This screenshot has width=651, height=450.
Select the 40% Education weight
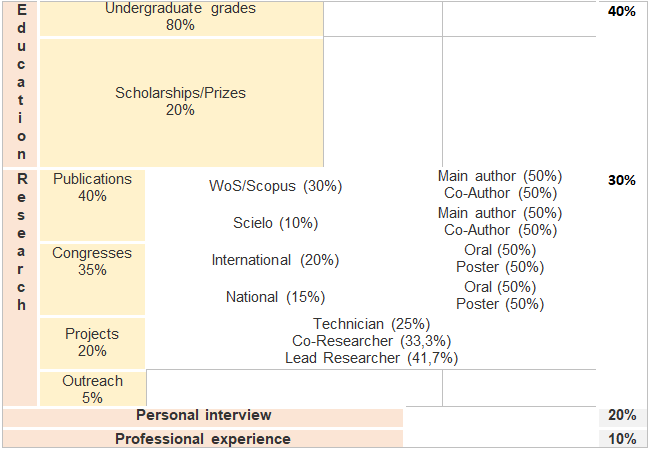tap(622, 11)
